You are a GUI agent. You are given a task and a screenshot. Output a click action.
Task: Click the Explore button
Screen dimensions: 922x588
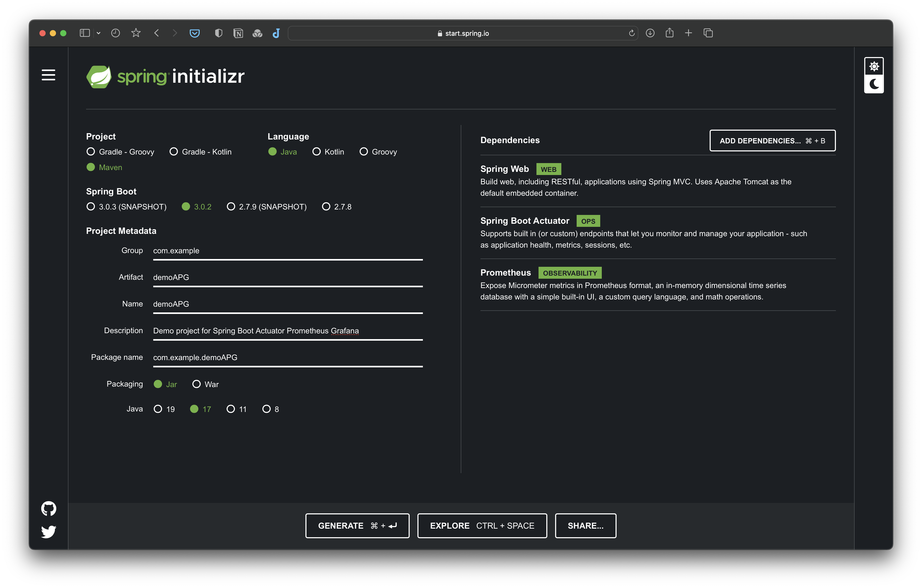pyautogui.click(x=482, y=526)
